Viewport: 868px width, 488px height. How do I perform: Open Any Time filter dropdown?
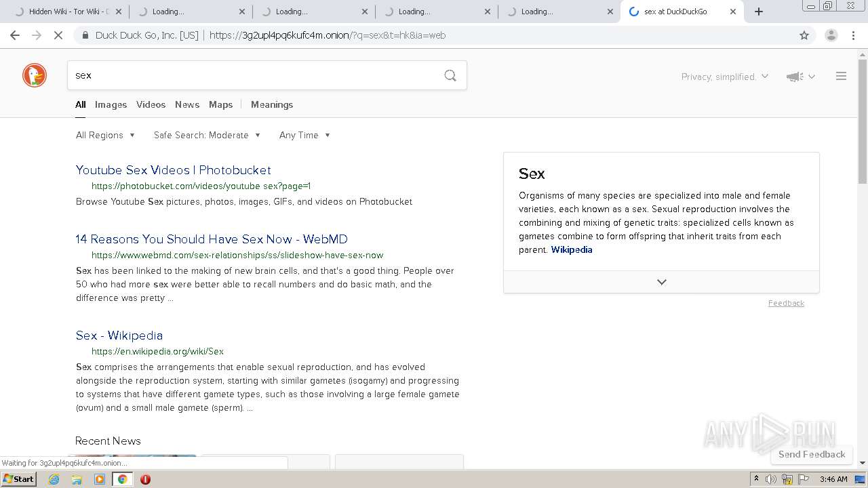pos(304,135)
